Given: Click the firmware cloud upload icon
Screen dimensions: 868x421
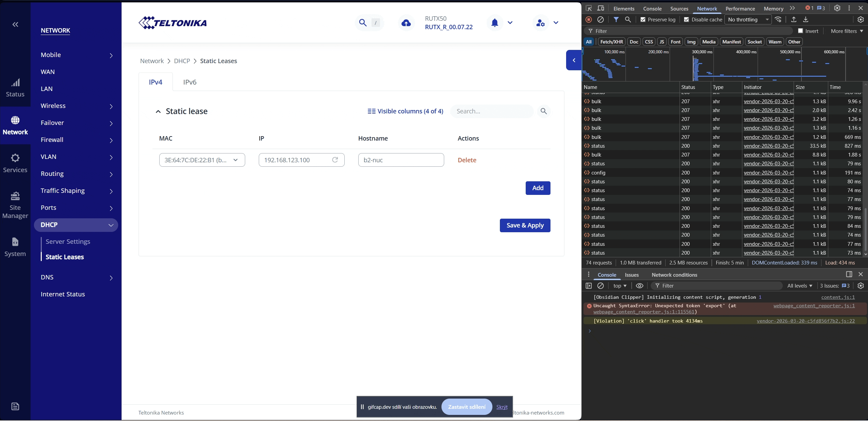Looking at the screenshot, I should [x=406, y=23].
